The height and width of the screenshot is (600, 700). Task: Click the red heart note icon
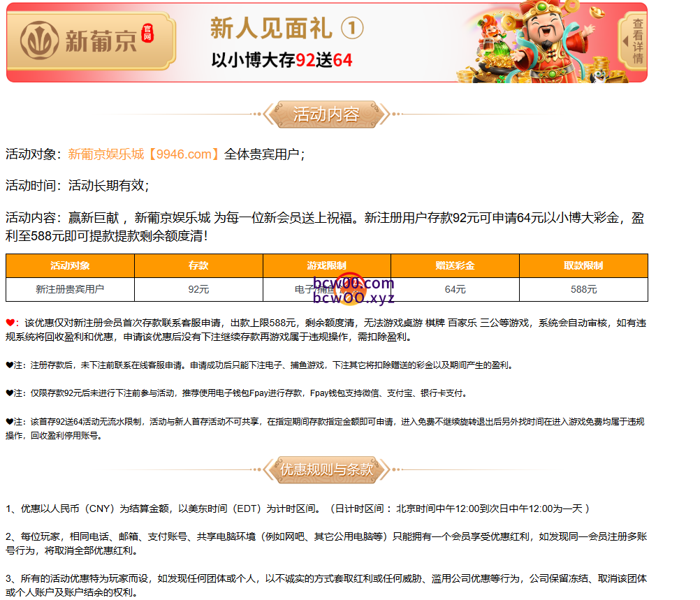pos(10,323)
